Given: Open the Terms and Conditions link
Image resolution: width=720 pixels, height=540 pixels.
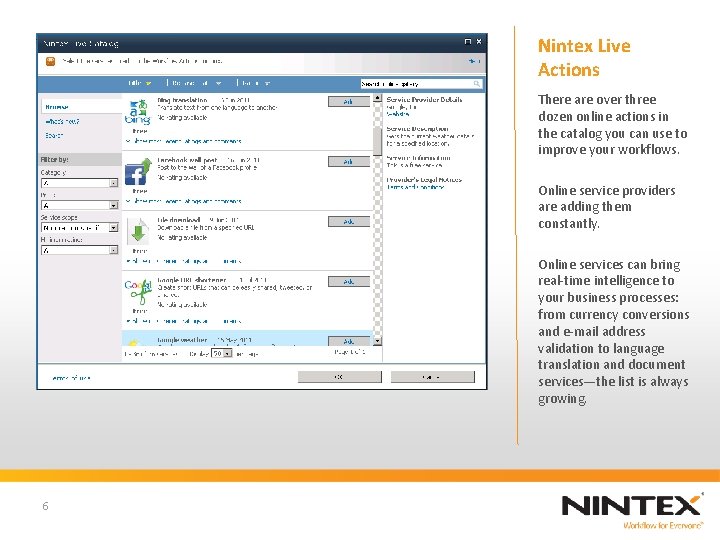Looking at the screenshot, I should [x=415, y=187].
